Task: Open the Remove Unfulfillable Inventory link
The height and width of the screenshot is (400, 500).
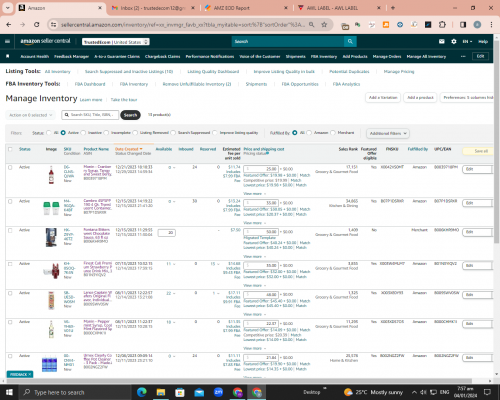Action: 197,84
